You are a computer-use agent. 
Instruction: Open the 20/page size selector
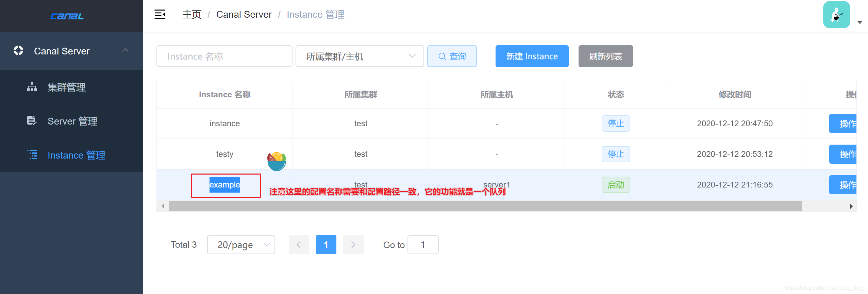click(241, 245)
